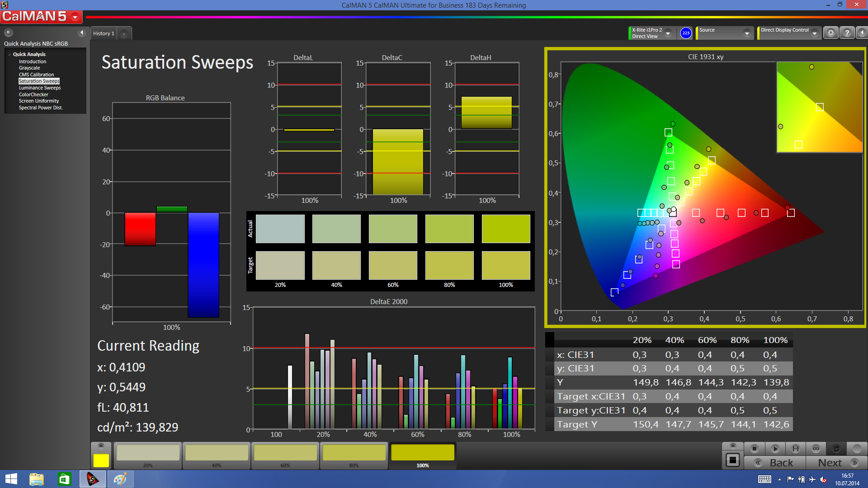The image size is (868, 488).
Task: Expand the X-Rite i1Pro 2 meter dropdown
Action: tap(668, 33)
